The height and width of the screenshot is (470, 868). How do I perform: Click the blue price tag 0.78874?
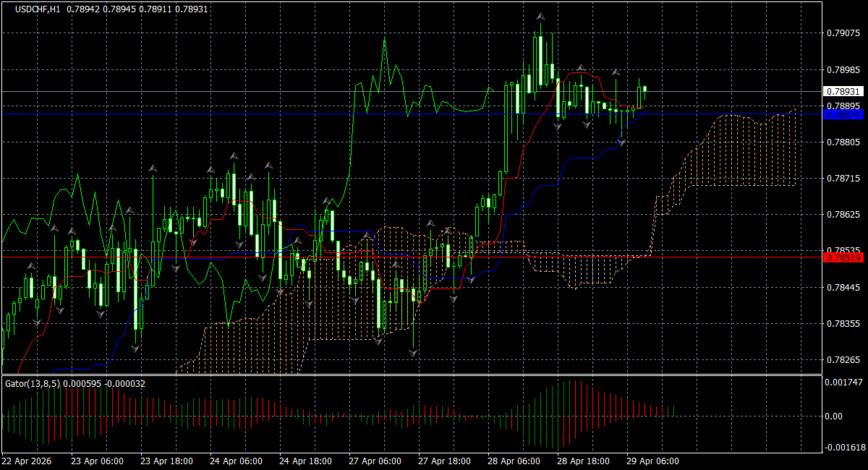pos(843,114)
